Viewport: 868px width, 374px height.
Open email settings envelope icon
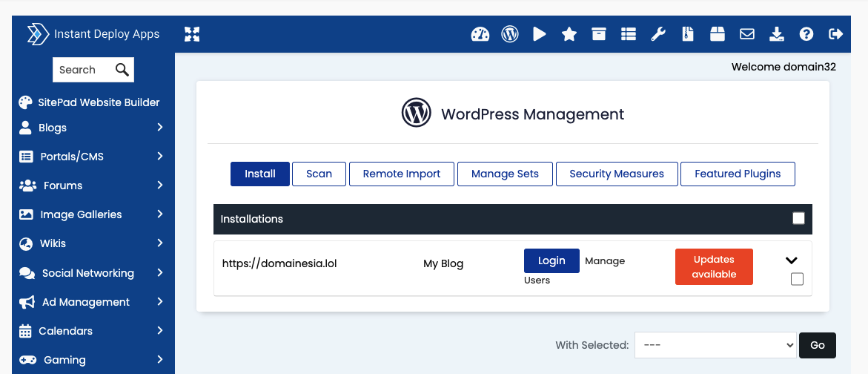pos(747,34)
